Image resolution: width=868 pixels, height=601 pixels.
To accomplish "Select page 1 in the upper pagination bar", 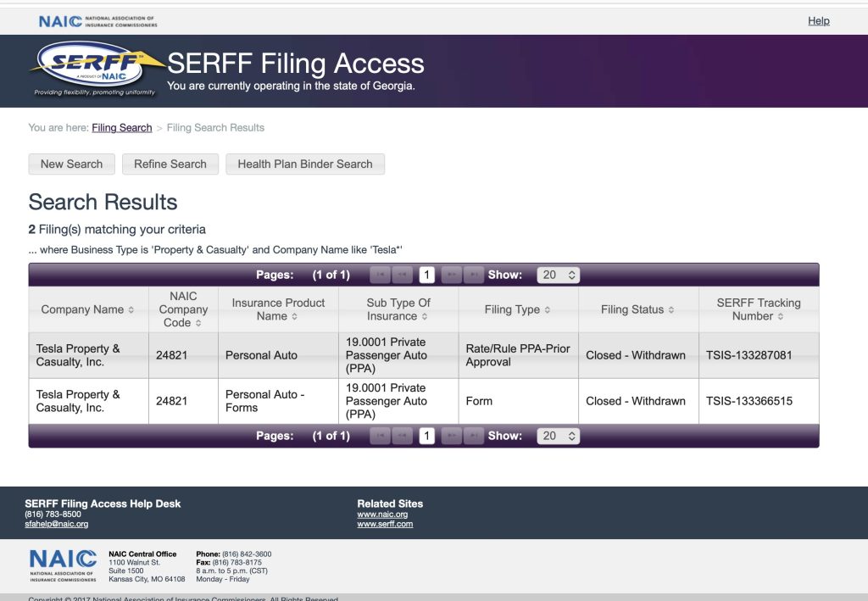I will point(427,275).
